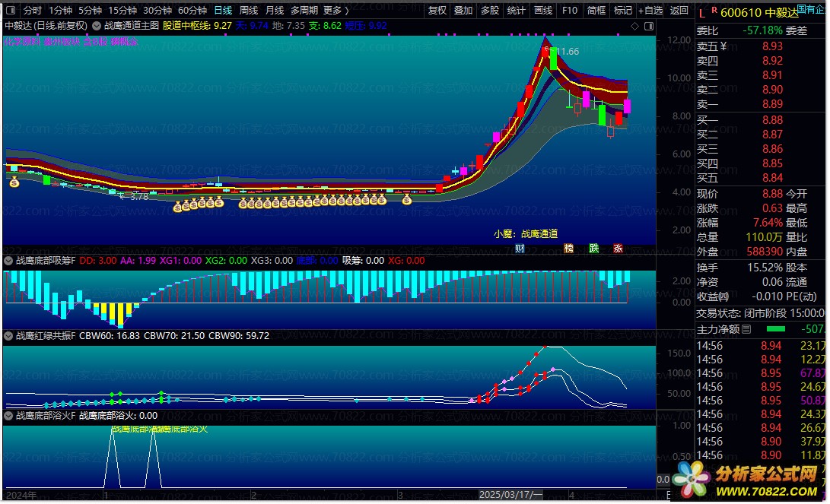The image size is (830, 504).
Task: Select the 5分钟 period tab
Action: click(x=90, y=10)
